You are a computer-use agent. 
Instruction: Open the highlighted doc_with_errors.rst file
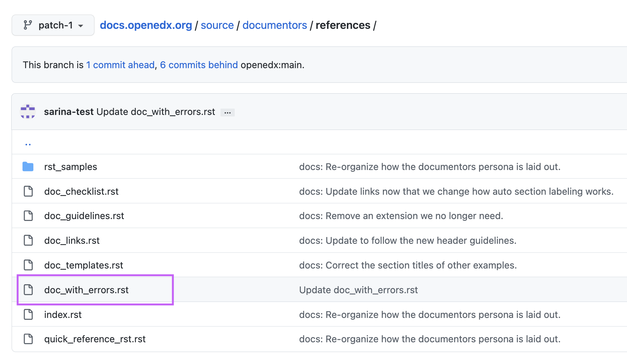pos(86,289)
